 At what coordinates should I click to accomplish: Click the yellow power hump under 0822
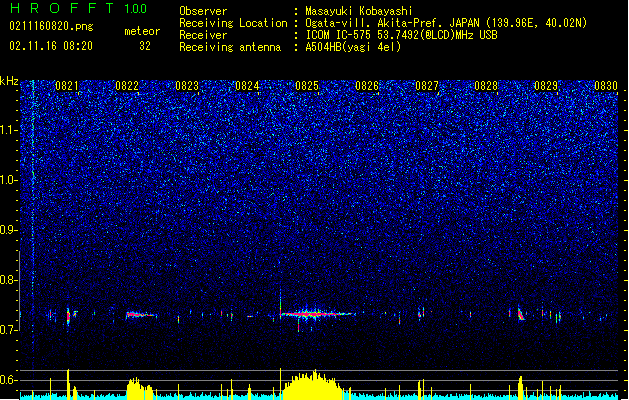pyautogui.click(x=140, y=388)
